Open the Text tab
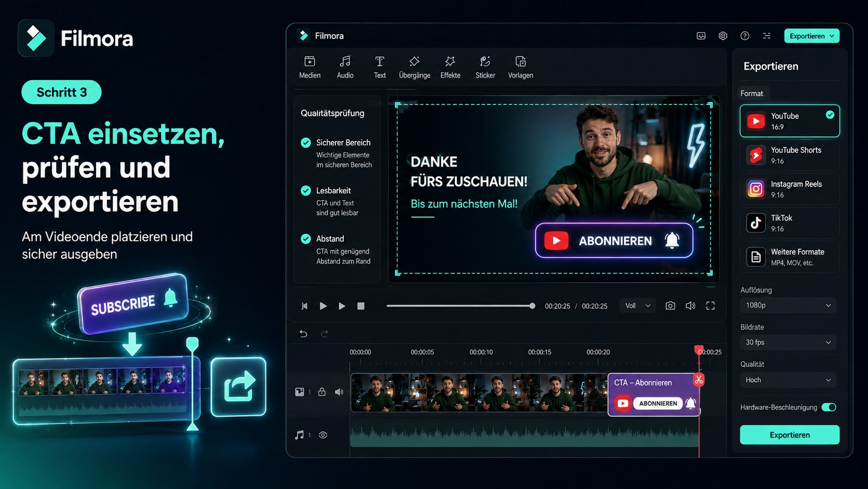 tap(379, 68)
